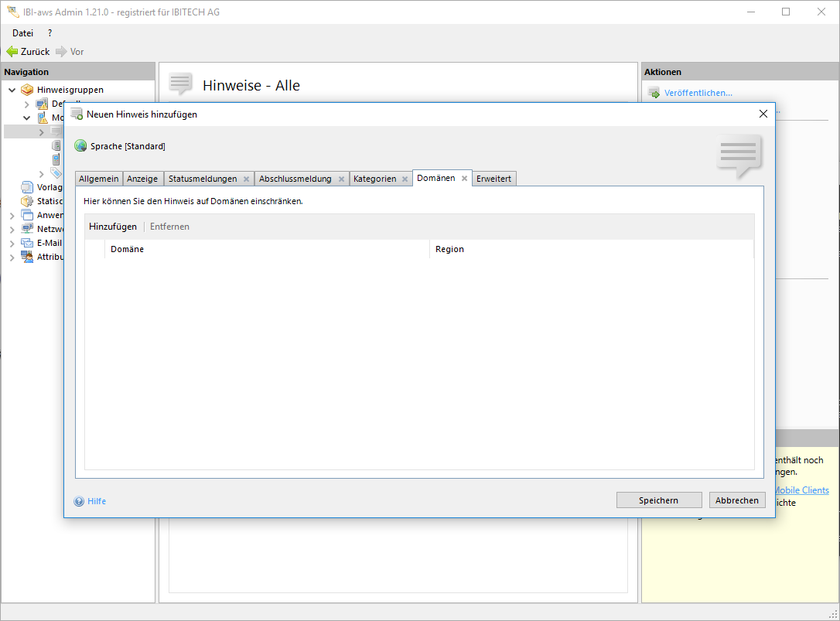Switch to the Allgemein tab
840x621 pixels.
pyautogui.click(x=99, y=179)
